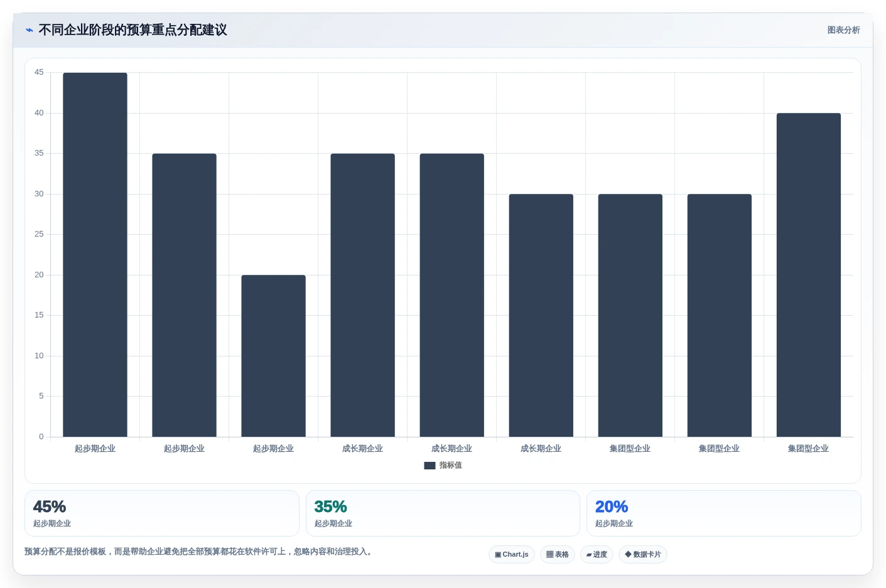Viewport: 886px width, 588px height.
Task: Select the Chart.js tag
Action: coord(512,555)
